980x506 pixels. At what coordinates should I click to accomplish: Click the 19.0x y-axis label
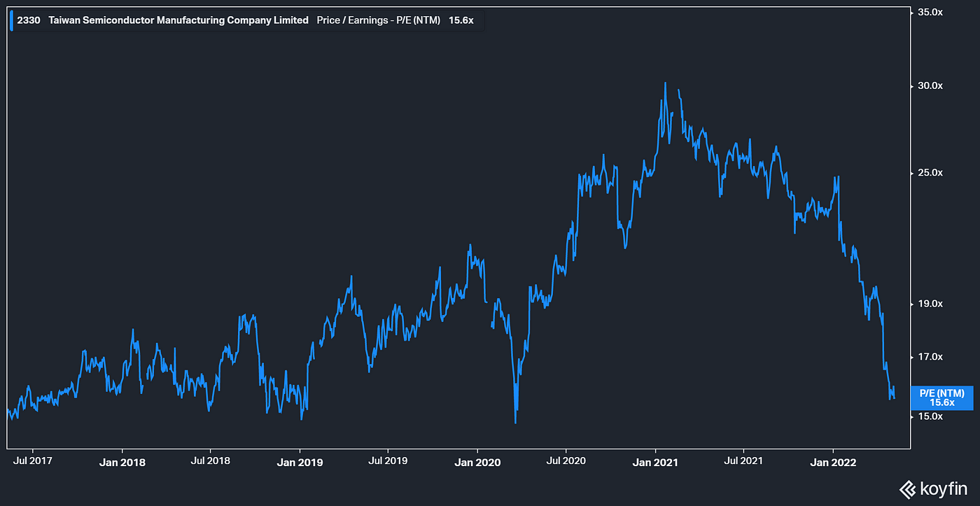(x=930, y=304)
